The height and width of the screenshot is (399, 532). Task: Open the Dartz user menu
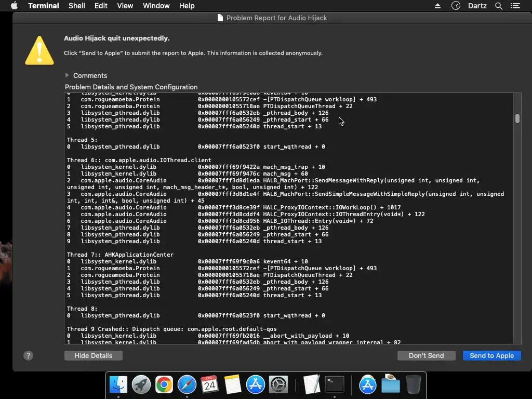477,6
